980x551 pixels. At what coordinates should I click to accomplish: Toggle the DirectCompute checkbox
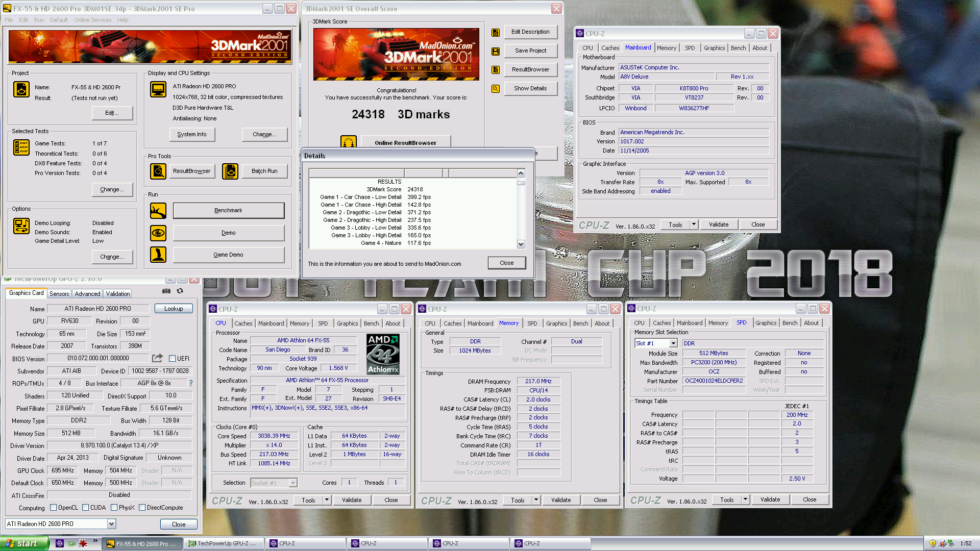(142, 508)
